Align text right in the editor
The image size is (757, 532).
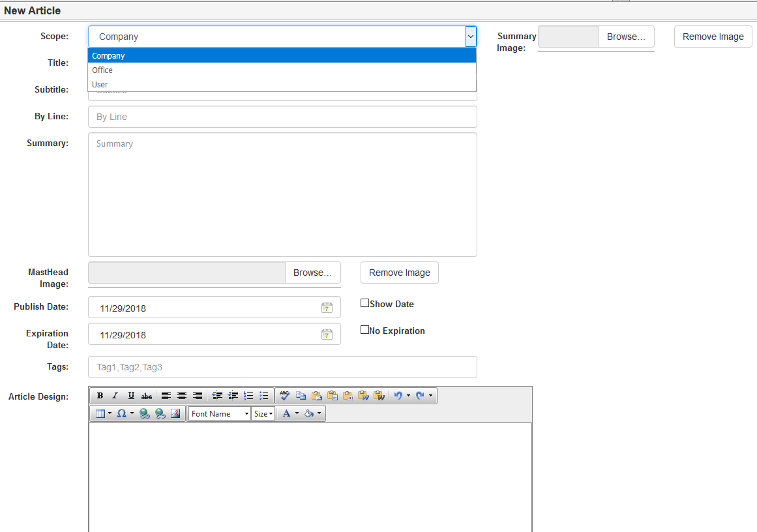(198, 396)
